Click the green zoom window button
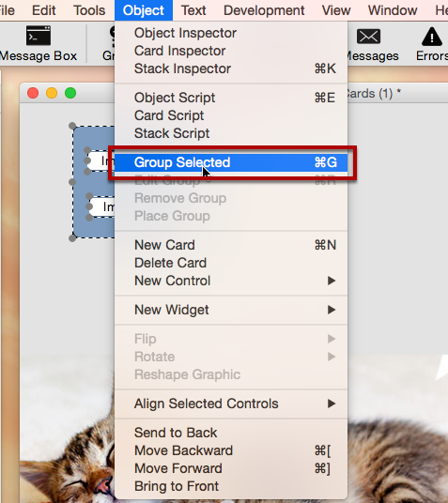The height and width of the screenshot is (503, 448). coord(70,93)
